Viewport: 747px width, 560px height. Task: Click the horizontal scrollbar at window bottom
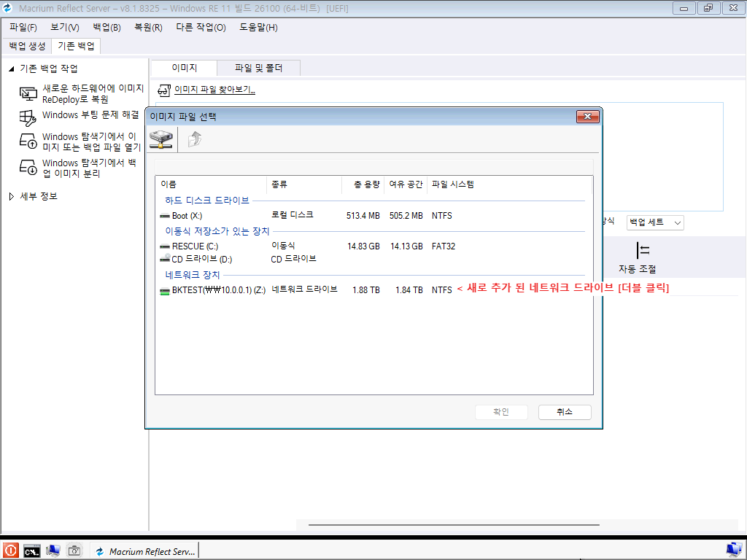coord(454,525)
